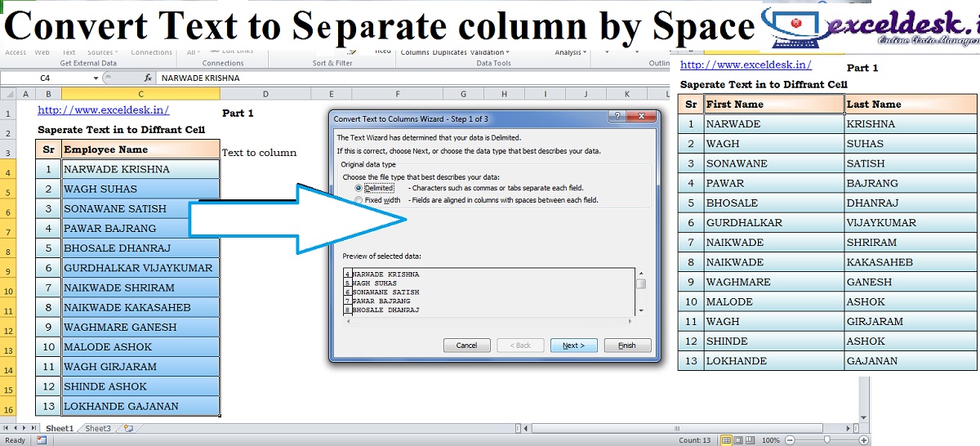Click the Text to column cell

tap(259, 153)
